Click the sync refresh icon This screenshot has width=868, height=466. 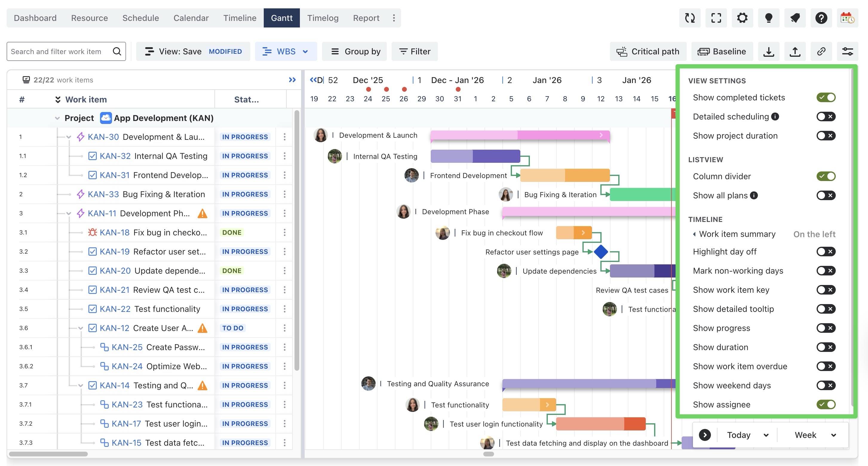690,18
